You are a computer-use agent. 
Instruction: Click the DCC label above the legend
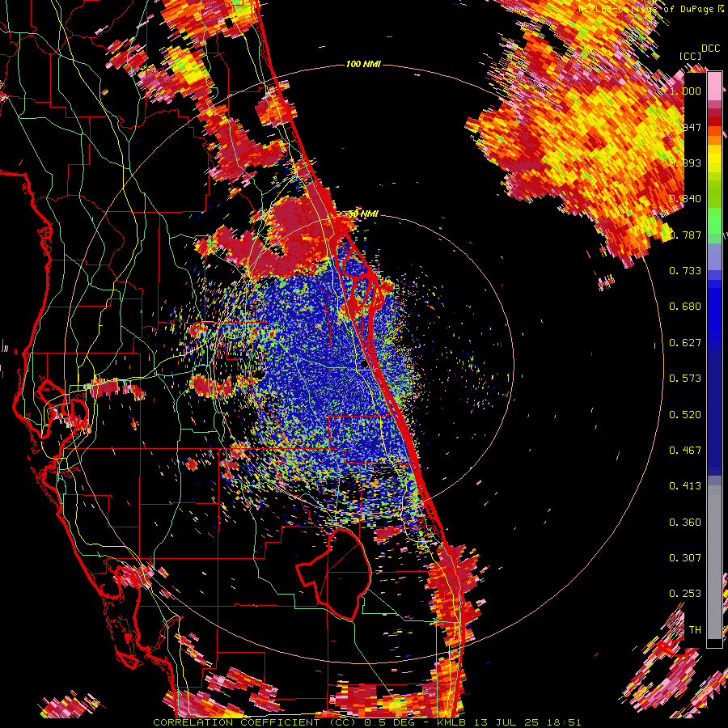711,49
